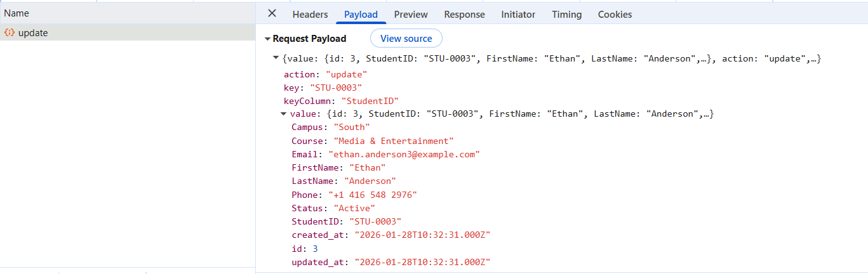This screenshot has width=868, height=274.
Task: Select the Email property line
Action: tap(385, 154)
